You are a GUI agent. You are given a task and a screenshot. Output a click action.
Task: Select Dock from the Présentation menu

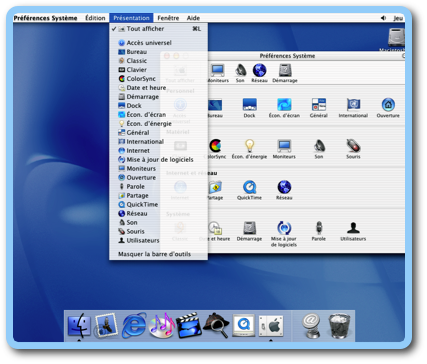pos(158,106)
